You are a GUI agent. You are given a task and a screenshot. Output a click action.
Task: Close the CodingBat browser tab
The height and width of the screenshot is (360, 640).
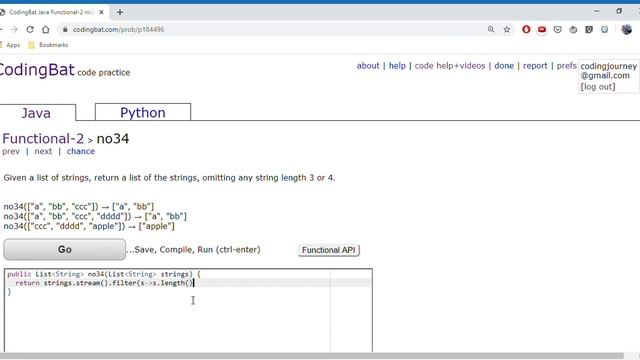click(x=101, y=12)
